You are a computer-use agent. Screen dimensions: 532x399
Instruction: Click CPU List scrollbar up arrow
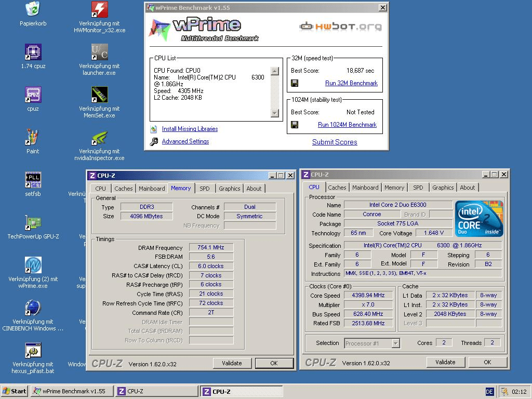pyautogui.click(x=275, y=71)
